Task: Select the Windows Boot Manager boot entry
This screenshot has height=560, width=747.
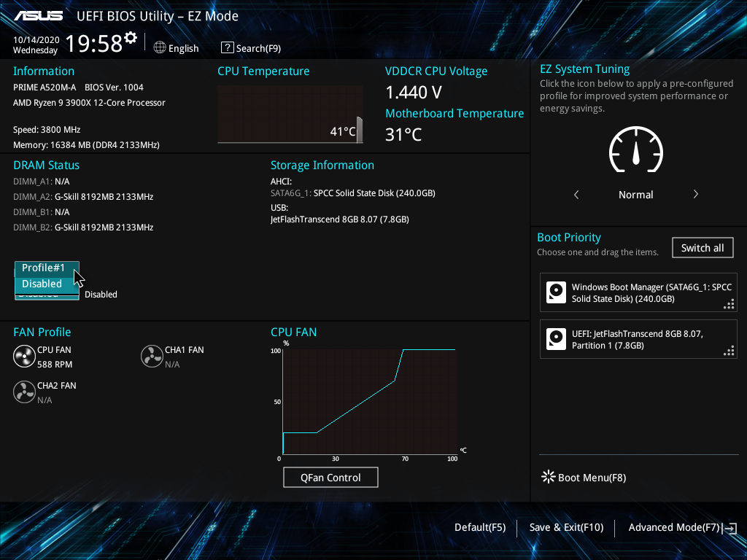Action: (x=638, y=292)
